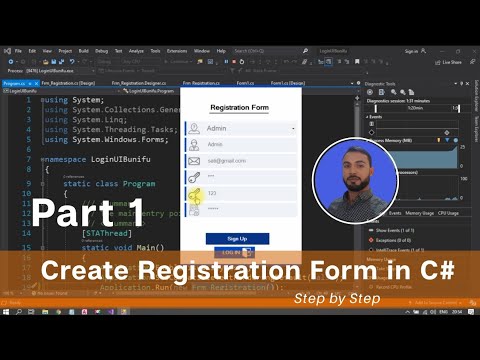Open the Memory Usage tab
This screenshot has width=480, height=360.
click(419, 213)
